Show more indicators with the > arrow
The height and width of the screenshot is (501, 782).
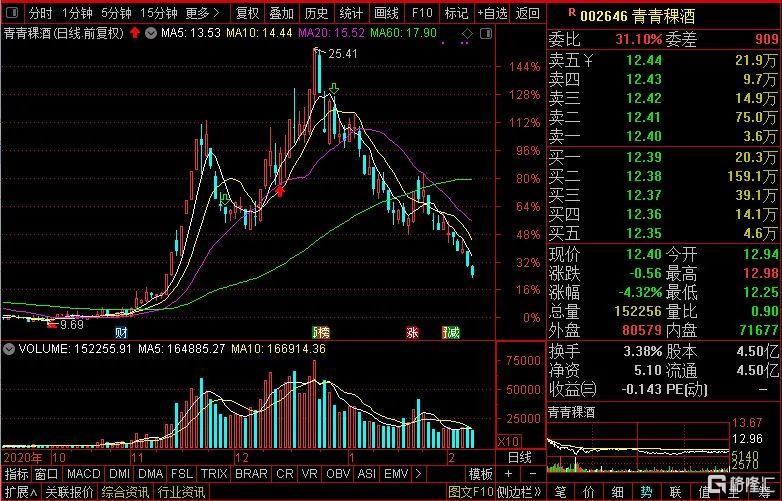tap(418, 474)
